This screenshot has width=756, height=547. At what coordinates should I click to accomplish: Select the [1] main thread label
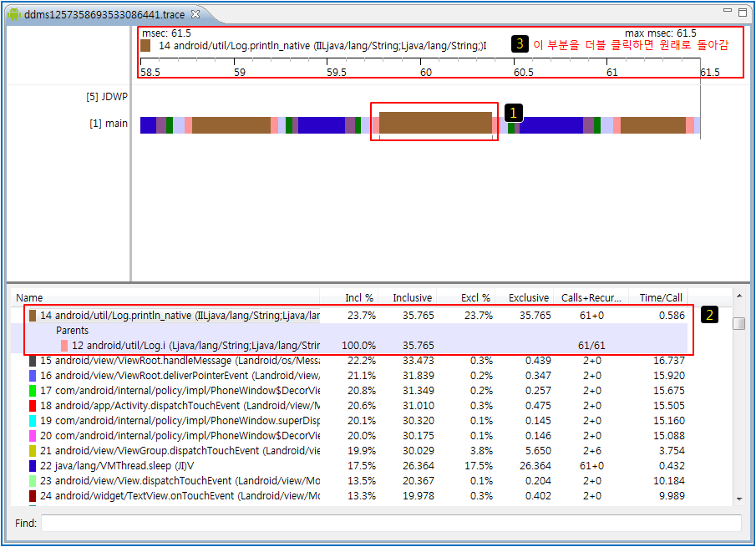pyautogui.click(x=109, y=124)
